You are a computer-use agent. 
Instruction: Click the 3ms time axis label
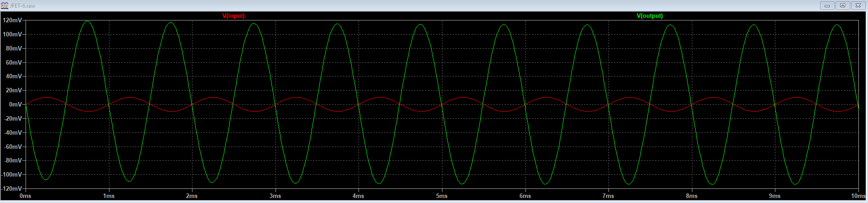tap(275, 196)
